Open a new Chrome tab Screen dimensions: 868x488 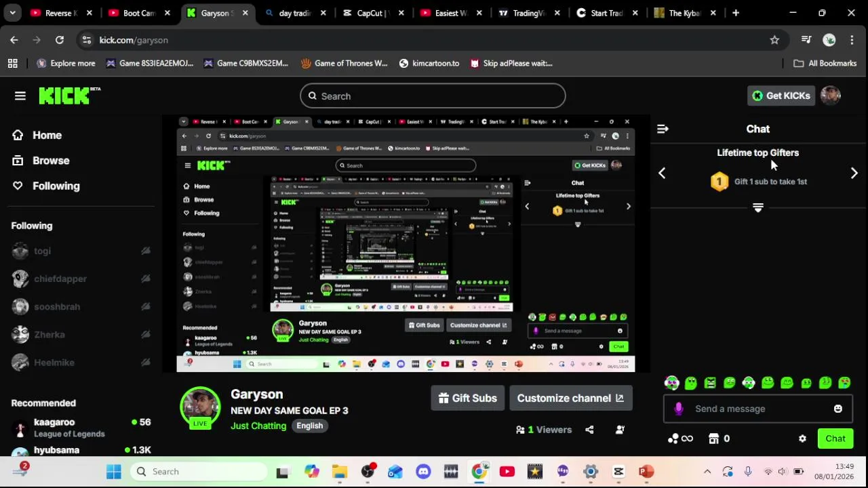click(x=736, y=13)
